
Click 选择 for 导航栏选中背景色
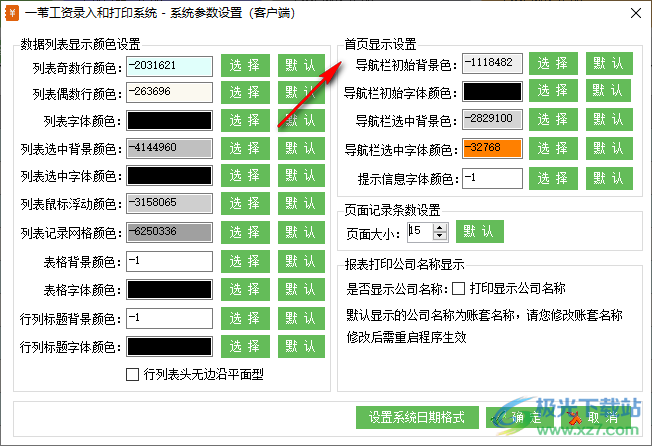pyautogui.click(x=553, y=120)
